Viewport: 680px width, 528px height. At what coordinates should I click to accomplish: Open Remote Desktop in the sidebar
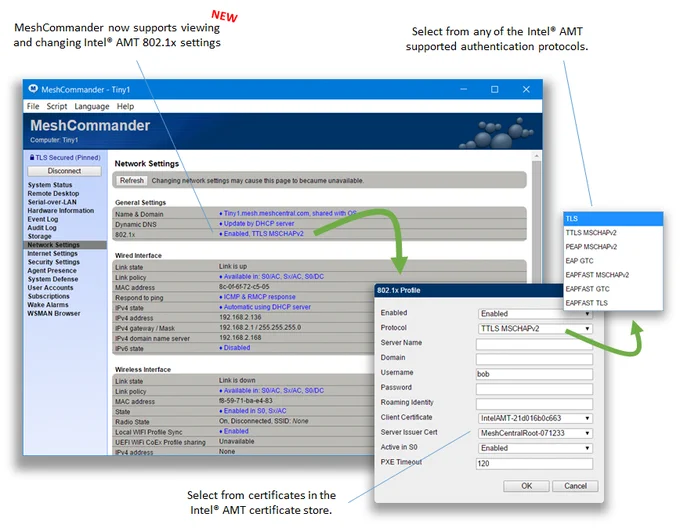click(x=53, y=193)
